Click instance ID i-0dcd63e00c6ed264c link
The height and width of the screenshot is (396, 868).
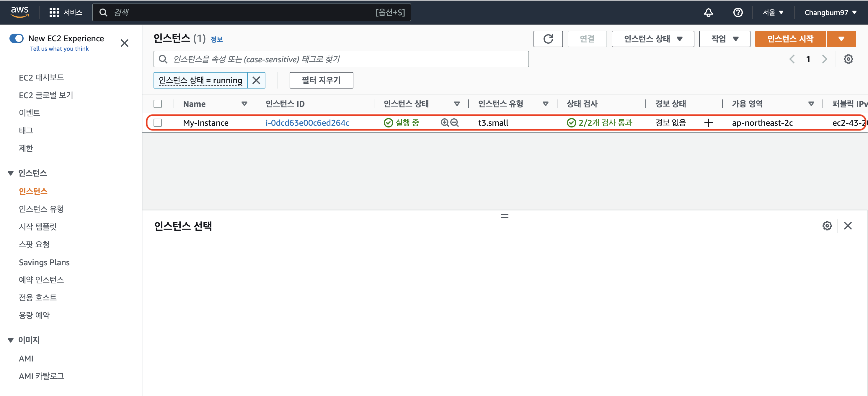pyautogui.click(x=307, y=122)
